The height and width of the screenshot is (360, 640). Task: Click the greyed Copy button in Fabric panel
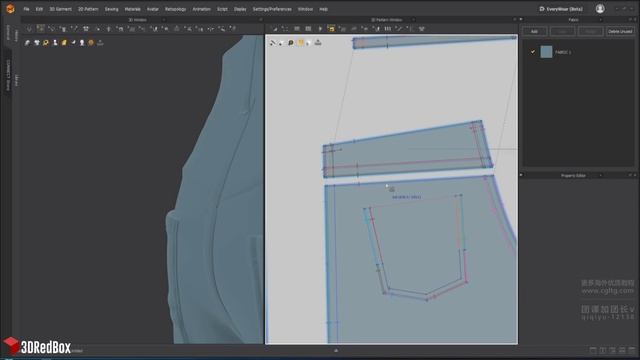point(562,31)
